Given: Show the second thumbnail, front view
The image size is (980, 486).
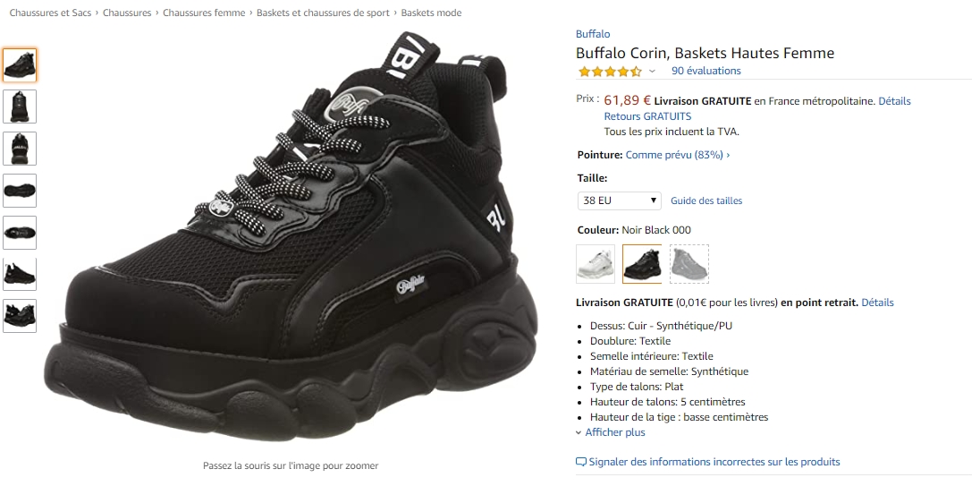Looking at the screenshot, I should point(20,107).
